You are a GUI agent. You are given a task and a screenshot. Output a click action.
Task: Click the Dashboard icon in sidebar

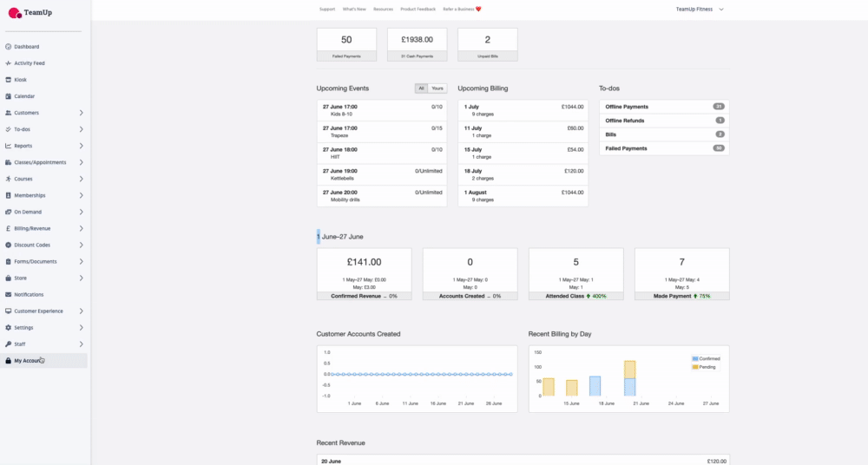point(8,47)
